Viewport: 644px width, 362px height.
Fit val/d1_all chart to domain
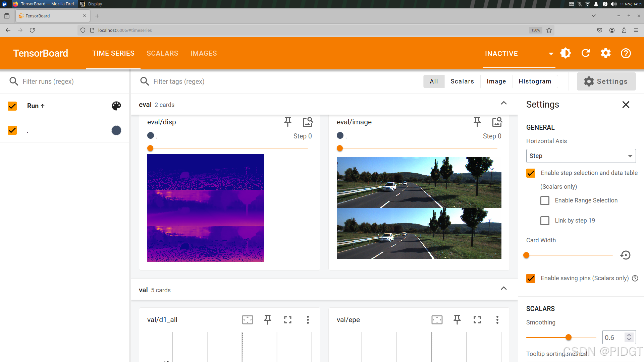[x=248, y=320]
